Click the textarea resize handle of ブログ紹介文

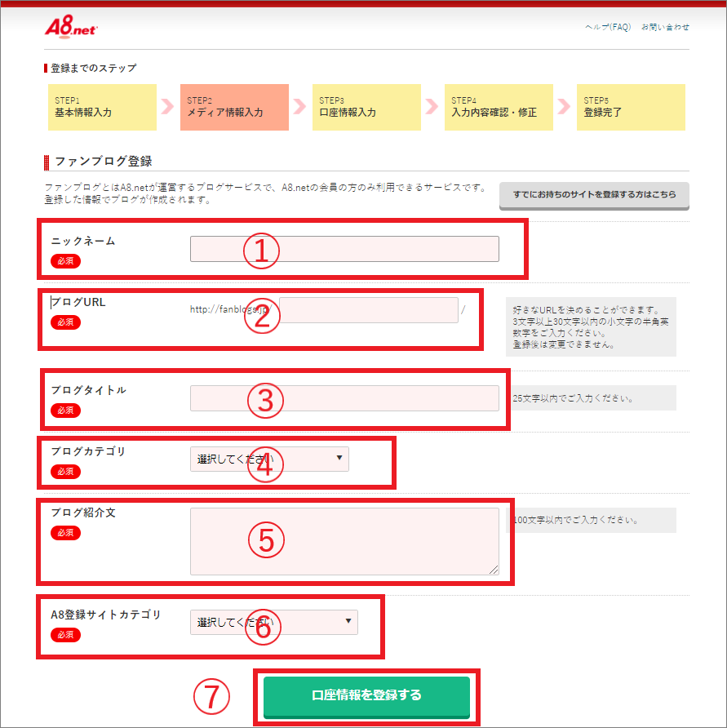(x=494, y=570)
